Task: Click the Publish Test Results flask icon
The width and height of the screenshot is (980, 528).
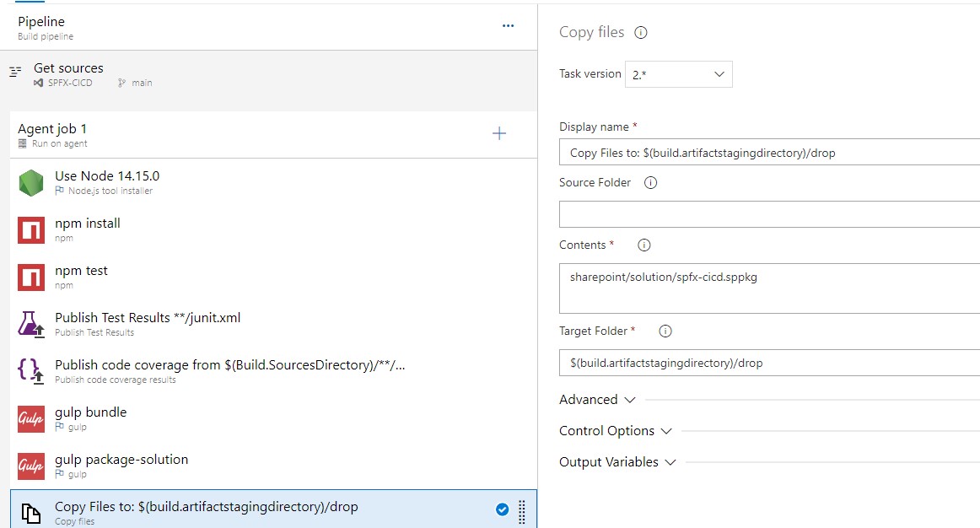Action: click(x=31, y=325)
